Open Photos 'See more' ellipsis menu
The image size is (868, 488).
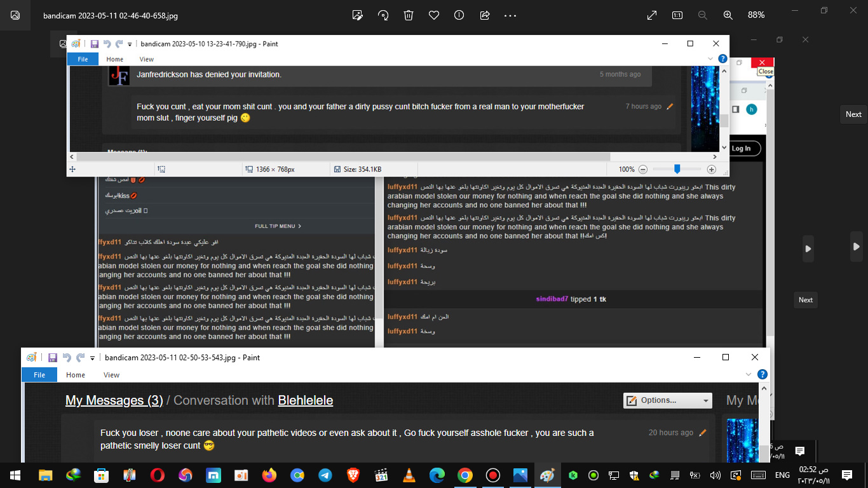click(x=510, y=15)
